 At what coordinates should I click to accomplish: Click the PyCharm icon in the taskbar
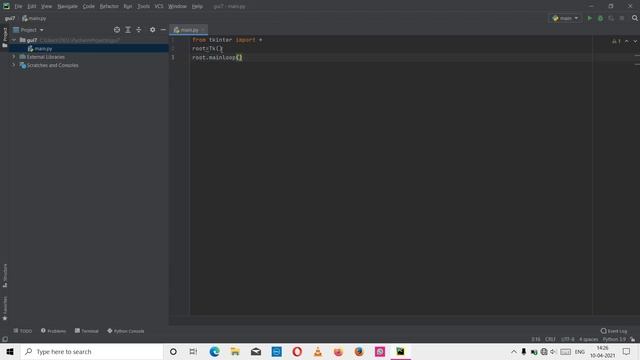400,351
